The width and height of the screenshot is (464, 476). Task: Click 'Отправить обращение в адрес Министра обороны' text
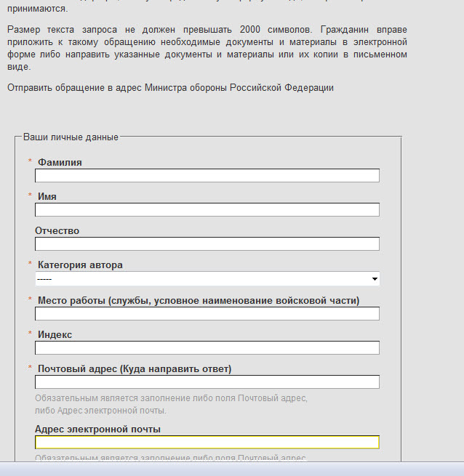(x=170, y=88)
